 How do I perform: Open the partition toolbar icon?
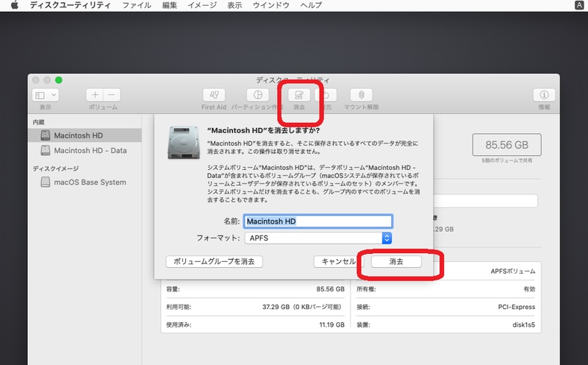(x=258, y=95)
